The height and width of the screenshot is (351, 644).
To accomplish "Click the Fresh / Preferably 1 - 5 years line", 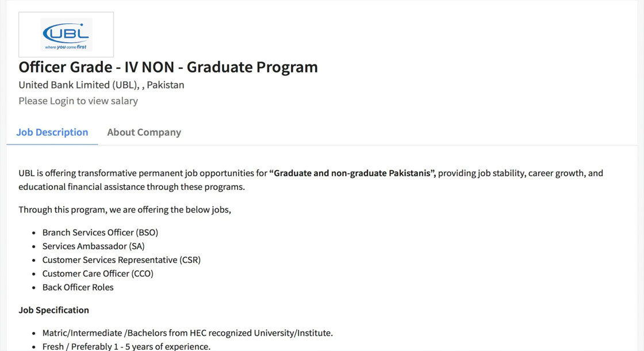I will tap(126, 346).
